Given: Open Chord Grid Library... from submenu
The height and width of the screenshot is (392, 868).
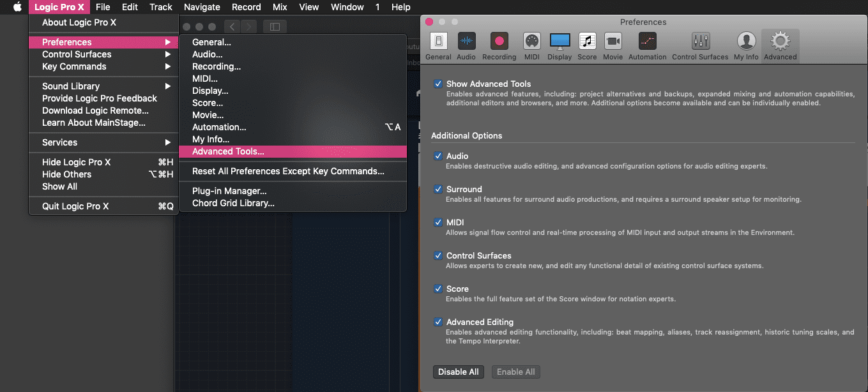Looking at the screenshot, I should (x=293, y=203).
